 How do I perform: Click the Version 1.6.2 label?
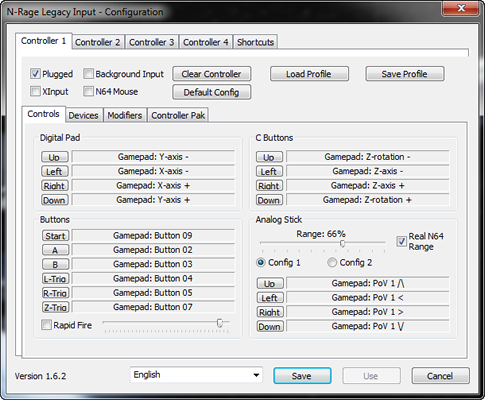[x=40, y=376]
